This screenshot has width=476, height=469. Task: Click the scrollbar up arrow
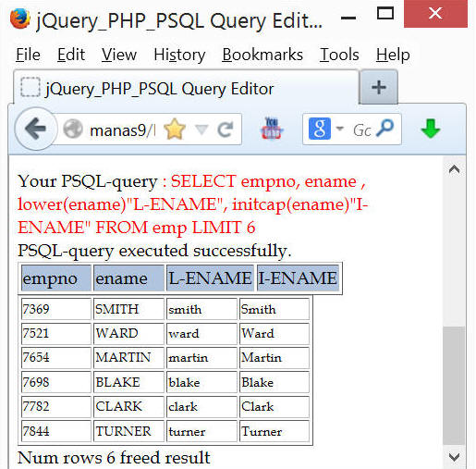455,169
